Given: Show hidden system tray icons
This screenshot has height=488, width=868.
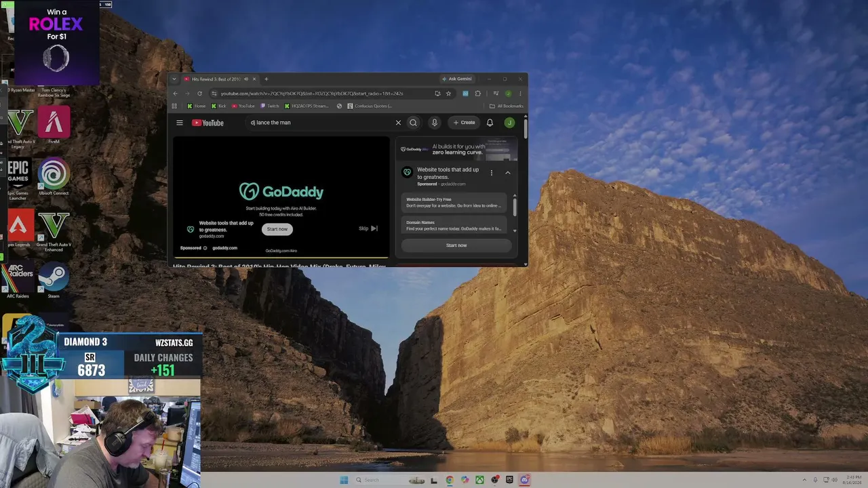Looking at the screenshot, I should pos(804,480).
